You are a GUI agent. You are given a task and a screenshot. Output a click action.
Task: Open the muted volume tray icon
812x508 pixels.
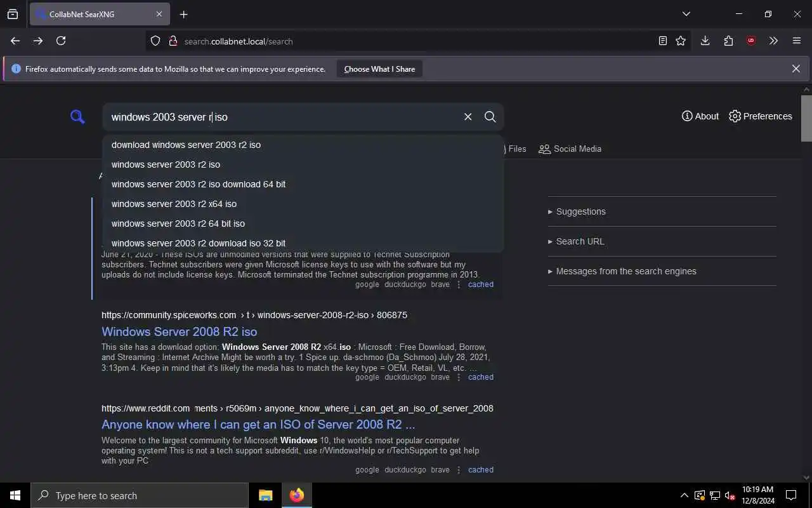(x=730, y=495)
